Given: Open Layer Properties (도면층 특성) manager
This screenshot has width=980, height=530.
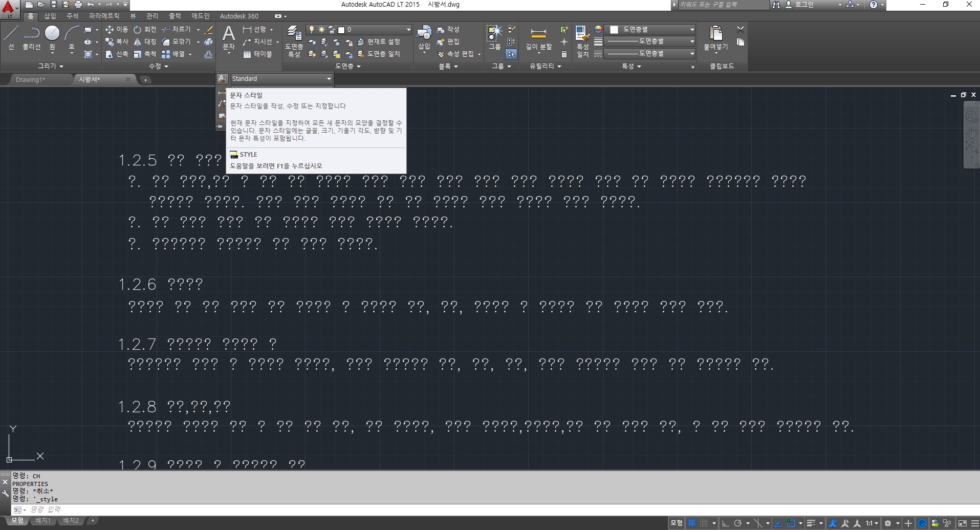Looking at the screenshot, I should 294,41.
